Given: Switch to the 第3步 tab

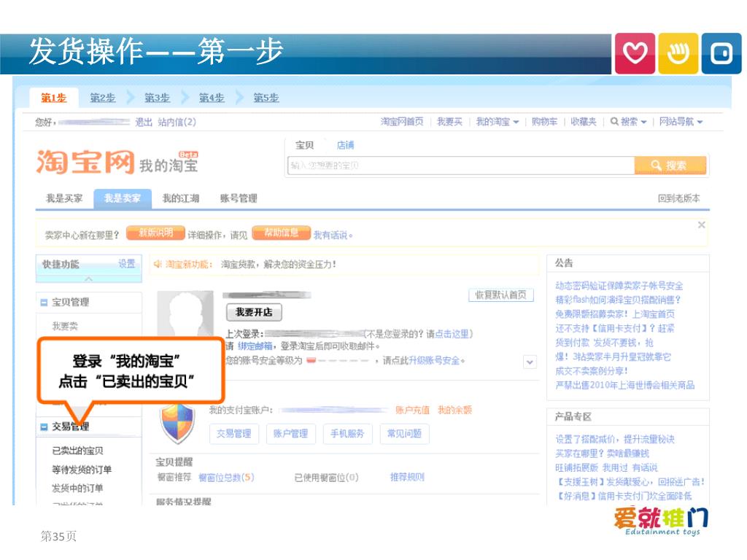Looking at the screenshot, I should [158, 98].
